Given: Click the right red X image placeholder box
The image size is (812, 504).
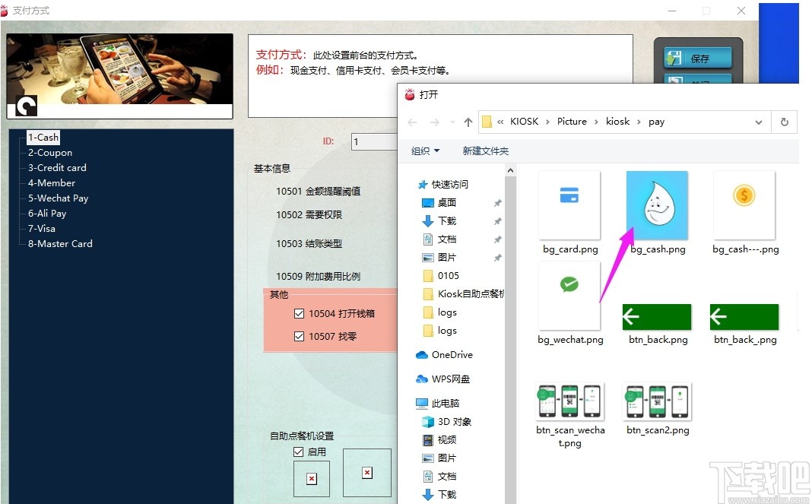Looking at the screenshot, I should 367,472.
